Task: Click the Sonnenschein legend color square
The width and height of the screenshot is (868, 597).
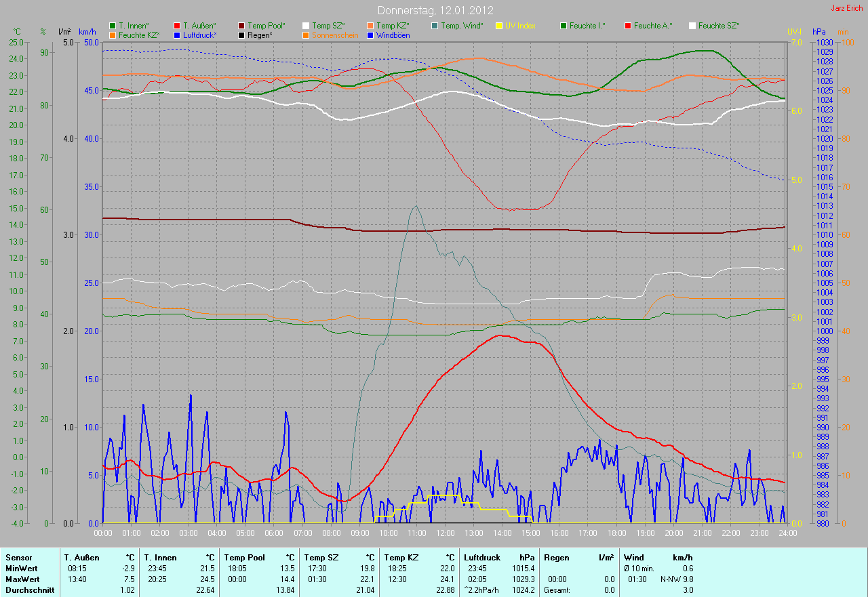Action: (306, 35)
